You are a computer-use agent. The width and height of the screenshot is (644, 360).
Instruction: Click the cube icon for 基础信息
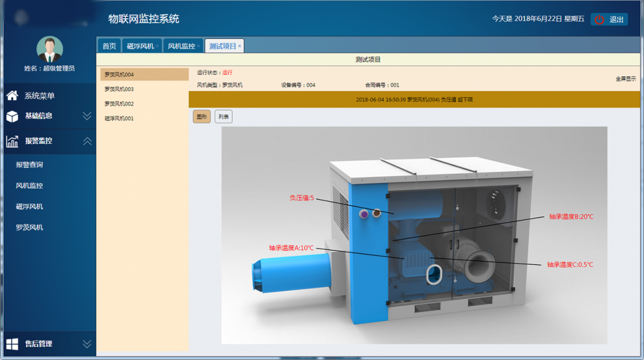[x=12, y=116]
